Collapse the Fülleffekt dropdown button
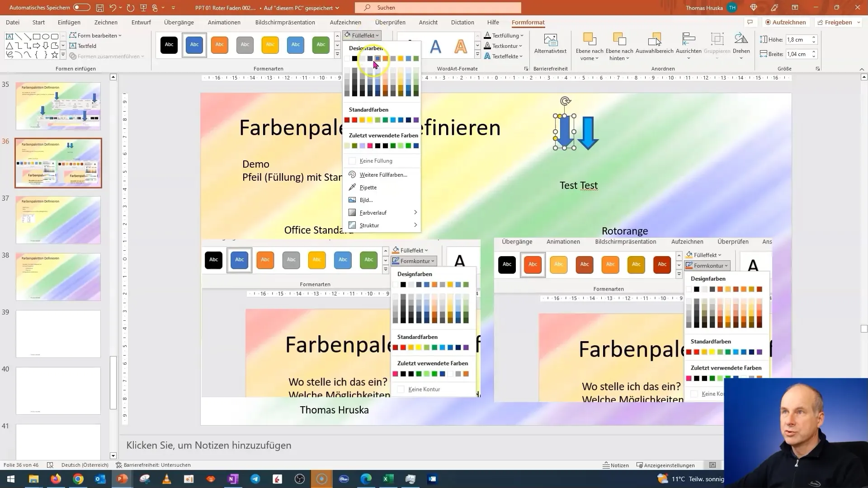868x488 pixels. click(x=362, y=35)
